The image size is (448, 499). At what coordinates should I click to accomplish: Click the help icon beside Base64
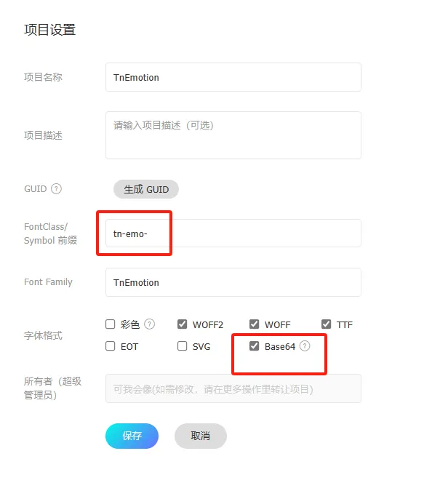pyautogui.click(x=305, y=346)
